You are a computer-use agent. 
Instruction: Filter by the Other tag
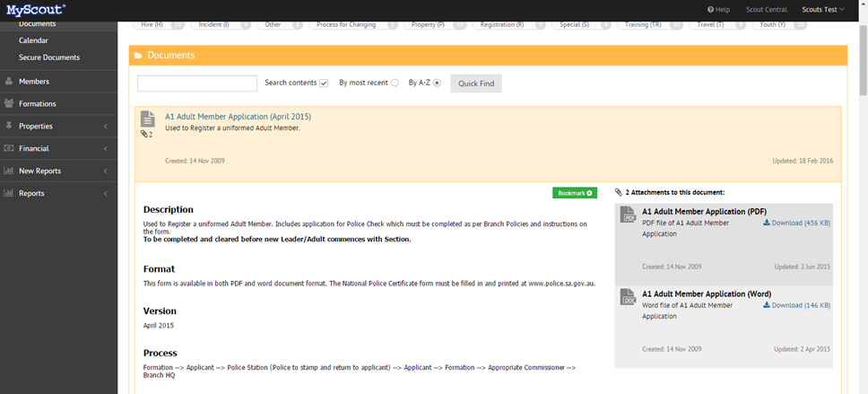click(280, 25)
